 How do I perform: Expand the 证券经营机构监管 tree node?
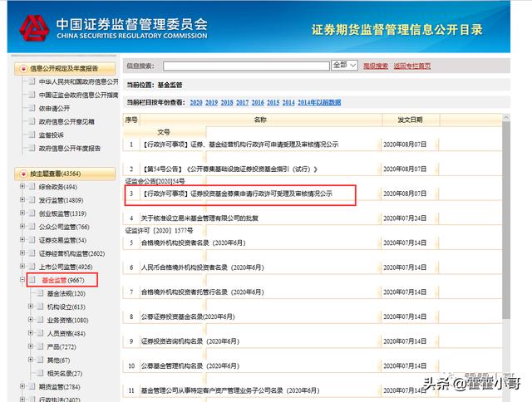(22, 252)
